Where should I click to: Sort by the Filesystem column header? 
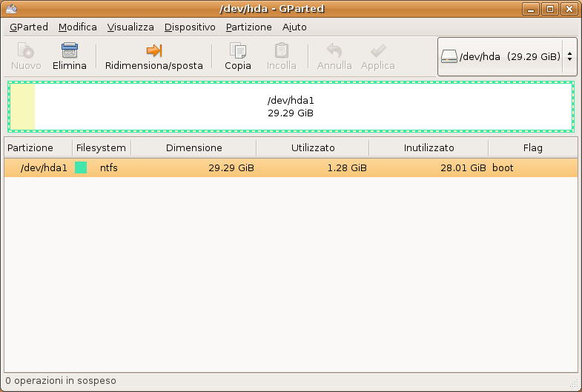click(x=101, y=147)
